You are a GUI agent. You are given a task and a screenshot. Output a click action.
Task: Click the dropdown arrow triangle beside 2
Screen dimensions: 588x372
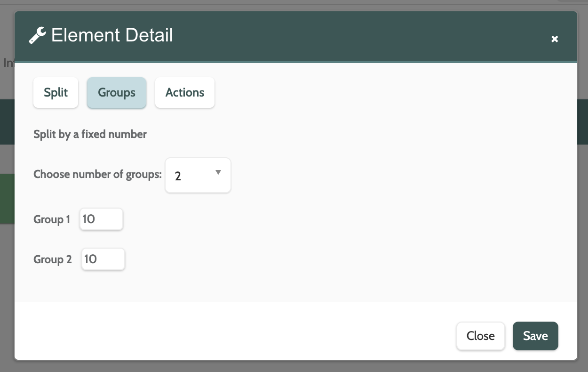(218, 173)
